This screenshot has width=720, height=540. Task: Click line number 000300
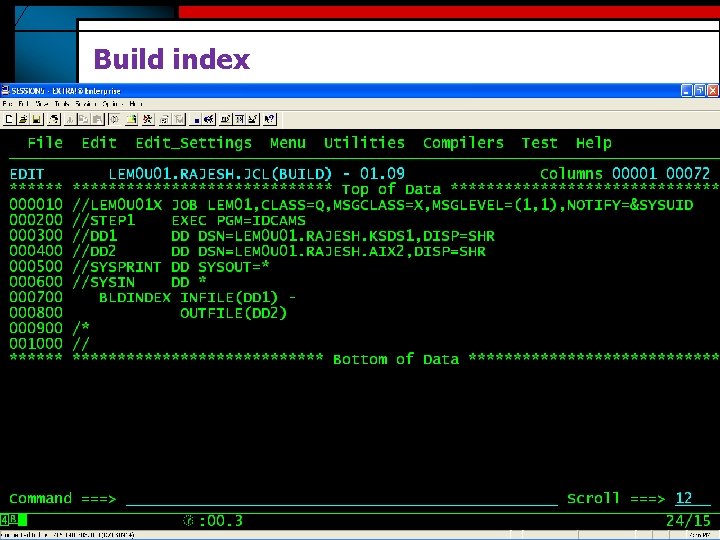click(x=36, y=236)
